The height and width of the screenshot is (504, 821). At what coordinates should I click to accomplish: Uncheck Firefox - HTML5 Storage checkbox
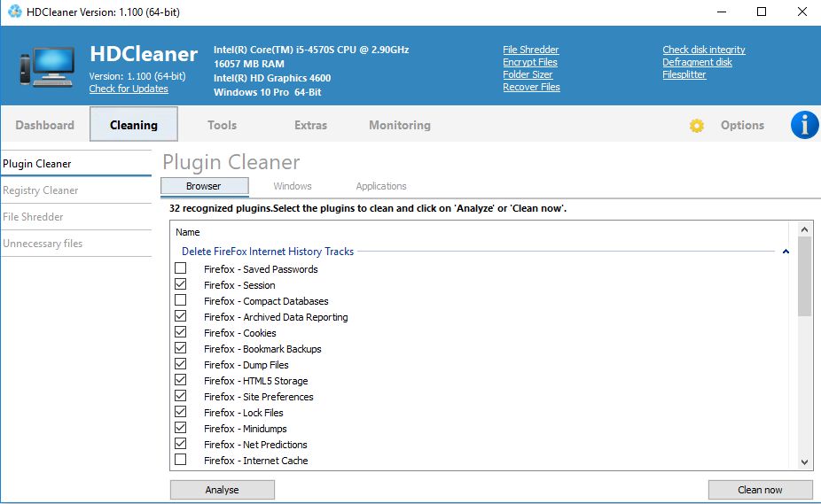(x=181, y=380)
